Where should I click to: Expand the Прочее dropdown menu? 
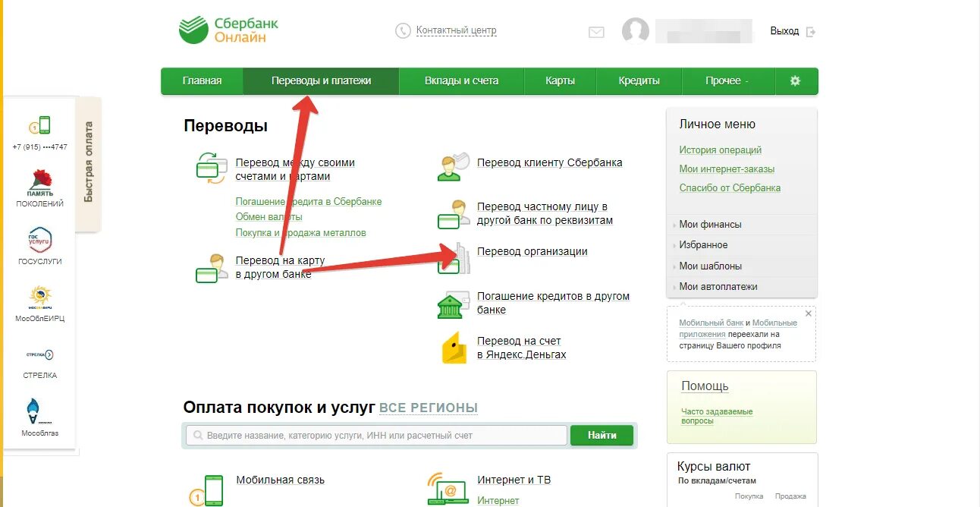click(x=727, y=80)
